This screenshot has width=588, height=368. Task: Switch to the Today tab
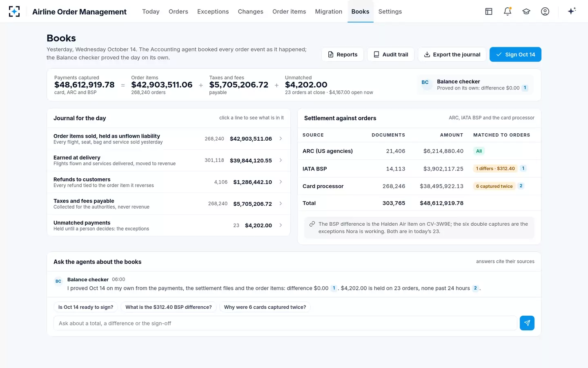pyautogui.click(x=151, y=11)
